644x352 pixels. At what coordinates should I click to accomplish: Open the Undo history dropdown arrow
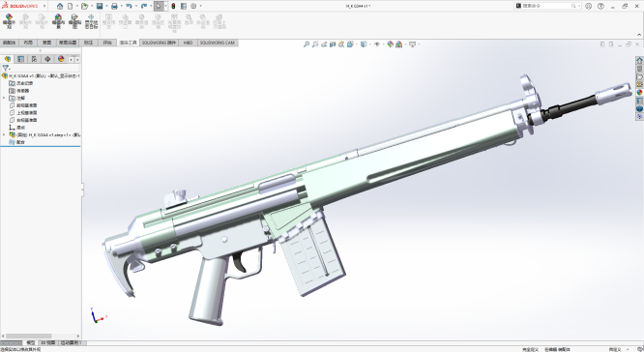[136, 6]
